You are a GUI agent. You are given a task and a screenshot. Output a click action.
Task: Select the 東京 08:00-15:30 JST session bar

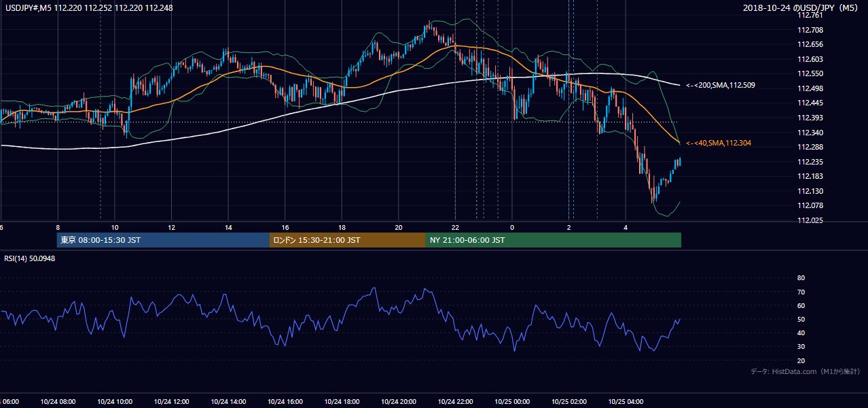point(163,240)
